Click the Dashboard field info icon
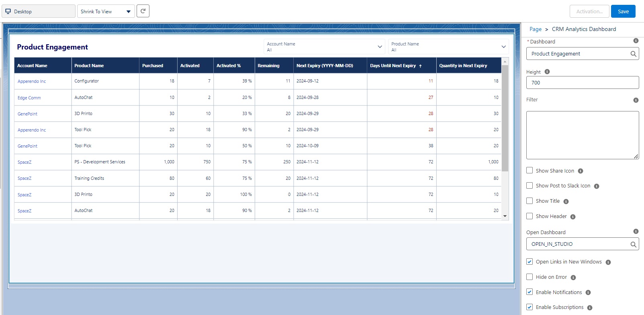Viewport: 644px width, 315px height. tap(636, 41)
